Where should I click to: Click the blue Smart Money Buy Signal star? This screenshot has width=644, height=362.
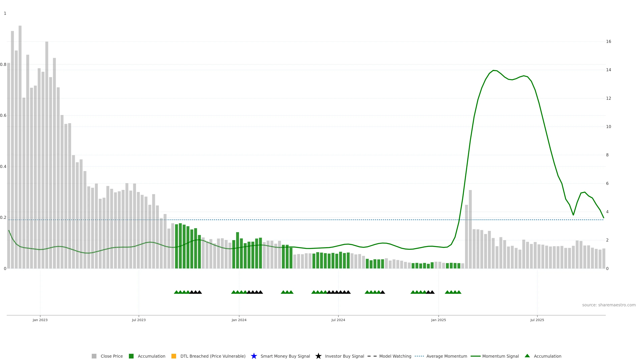[x=254, y=356]
